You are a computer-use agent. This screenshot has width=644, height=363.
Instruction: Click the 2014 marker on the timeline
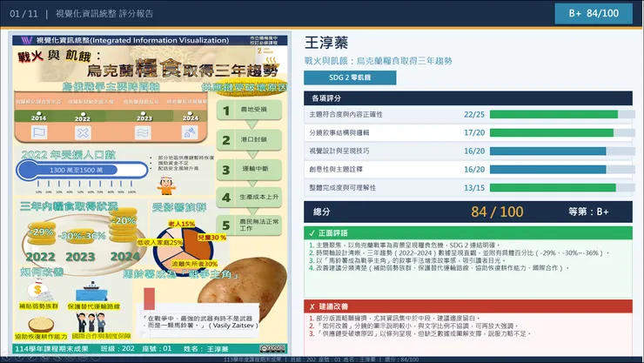coord(38,116)
